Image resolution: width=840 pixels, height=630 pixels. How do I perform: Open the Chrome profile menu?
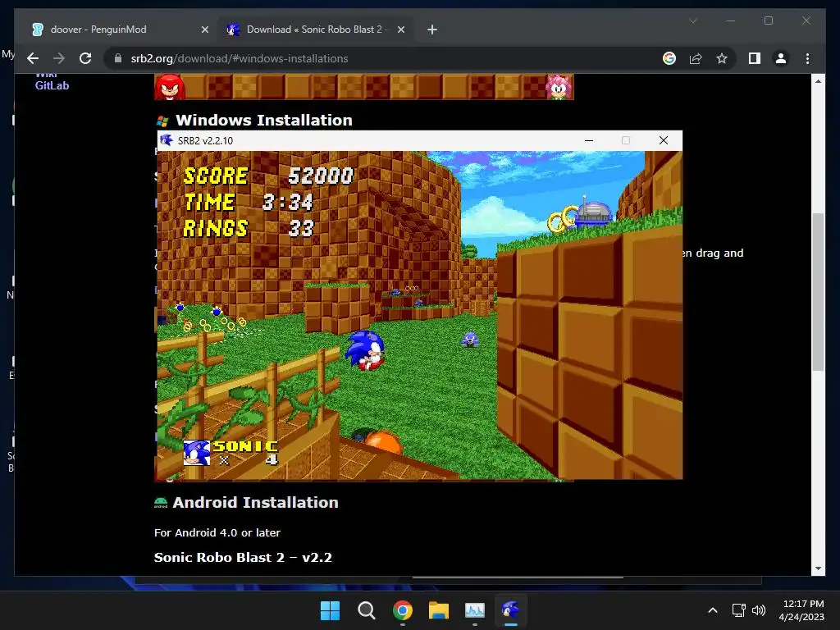(781, 58)
